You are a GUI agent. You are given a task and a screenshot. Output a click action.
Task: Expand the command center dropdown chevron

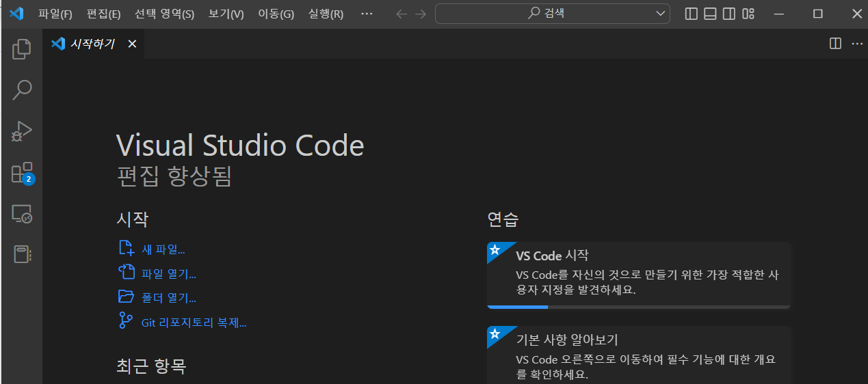[x=661, y=14]
